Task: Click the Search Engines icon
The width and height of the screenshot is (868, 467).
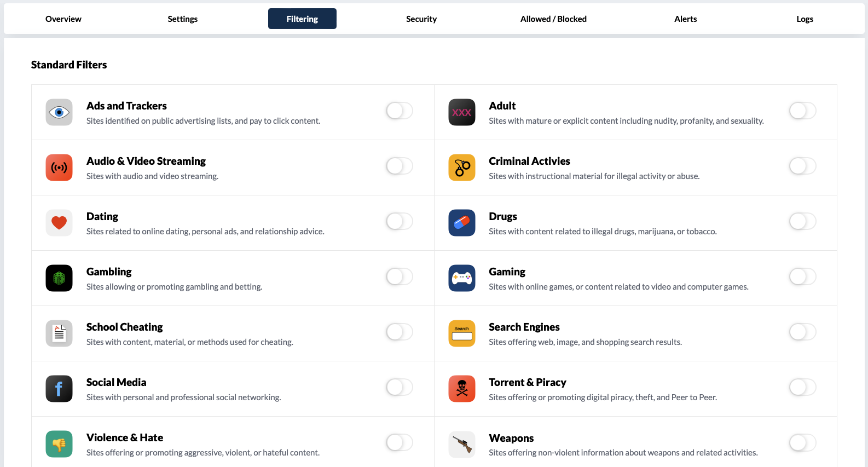Action: (x=462, y=333)
